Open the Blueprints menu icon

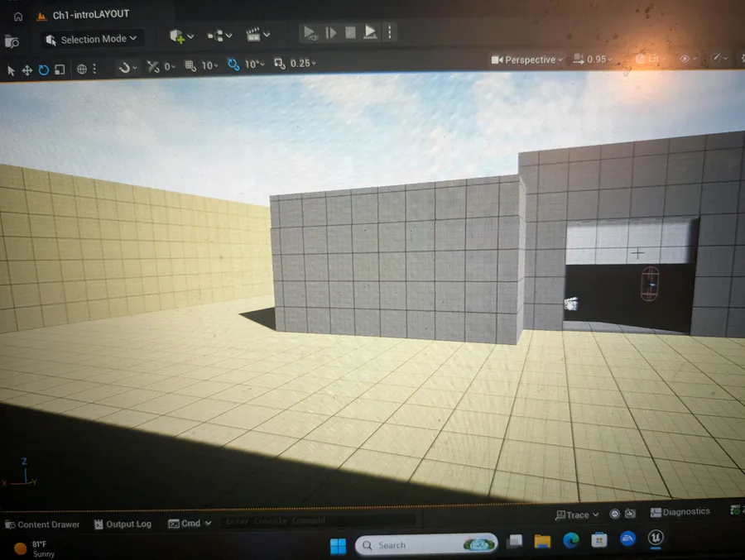[x=219, y=36]
